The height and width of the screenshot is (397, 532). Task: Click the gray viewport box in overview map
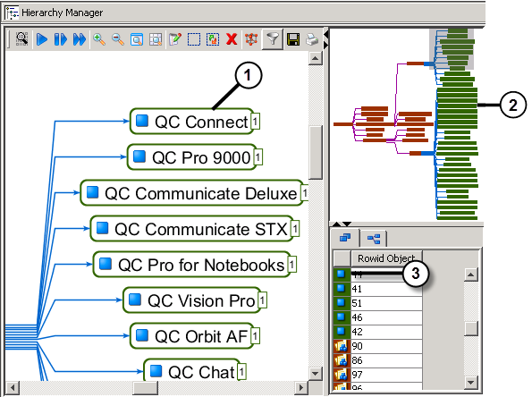[452, 49]
